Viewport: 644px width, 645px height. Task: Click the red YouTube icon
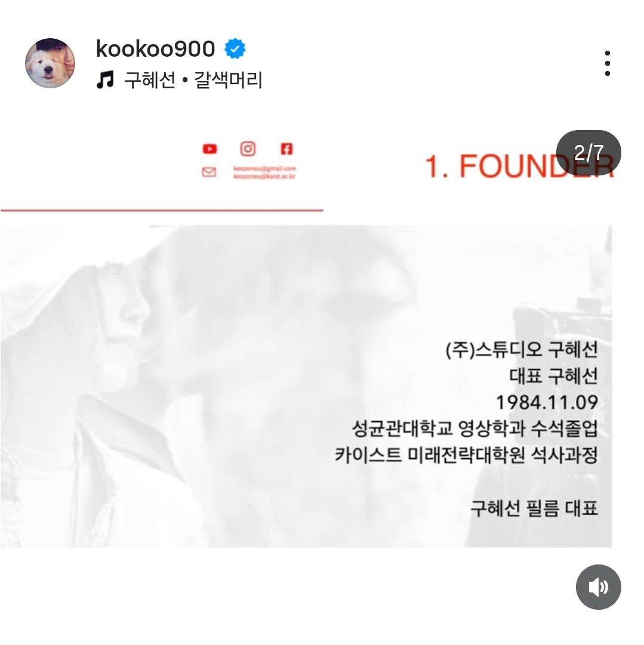pyautogui.click(x=209, y=149)
